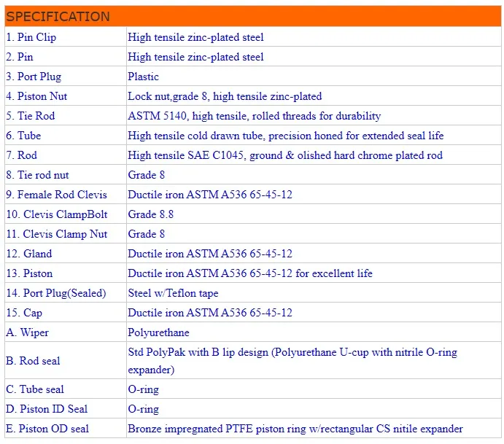Image resolution: width=504 pixels, height=444 pixels.
Task: Click the '11. Clevis Clamp Nut' label
Action: coord(56,234)
